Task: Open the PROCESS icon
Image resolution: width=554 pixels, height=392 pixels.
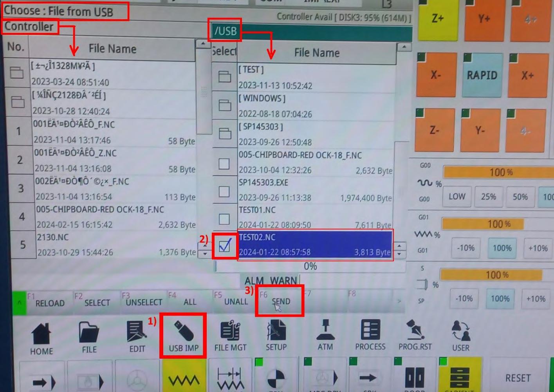Action: (x=370, y=335)
